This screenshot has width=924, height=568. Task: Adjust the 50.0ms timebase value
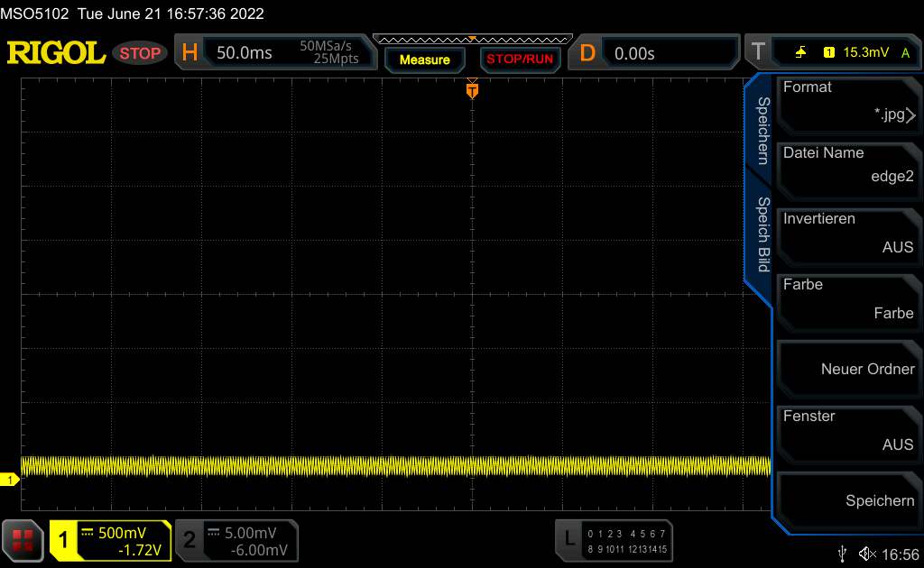244,53
